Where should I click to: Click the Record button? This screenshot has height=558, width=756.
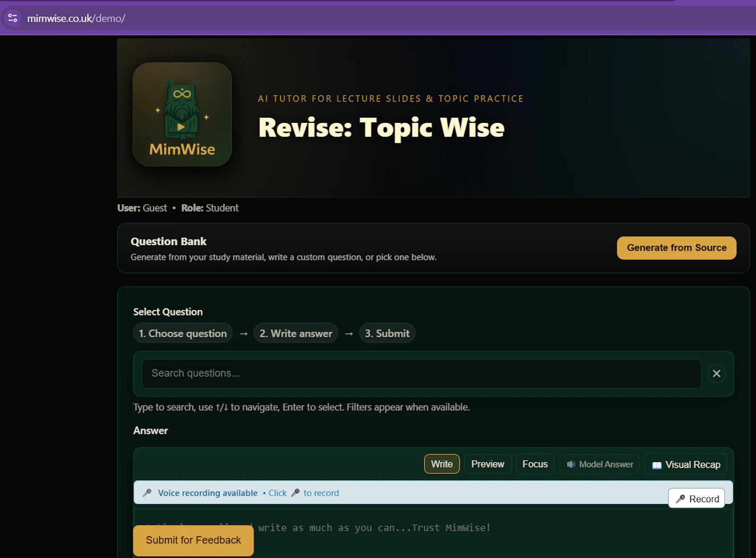(x=696, y=498)
